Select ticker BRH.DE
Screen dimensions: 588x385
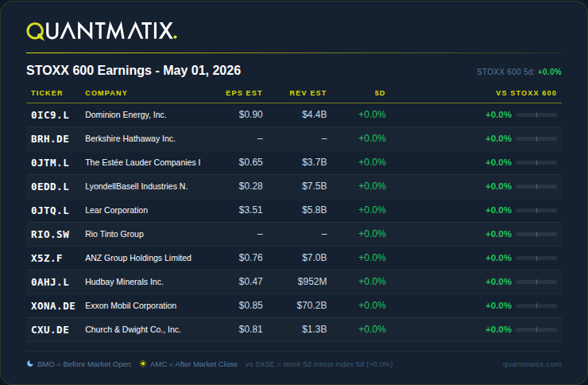click(x=50, y=139)
